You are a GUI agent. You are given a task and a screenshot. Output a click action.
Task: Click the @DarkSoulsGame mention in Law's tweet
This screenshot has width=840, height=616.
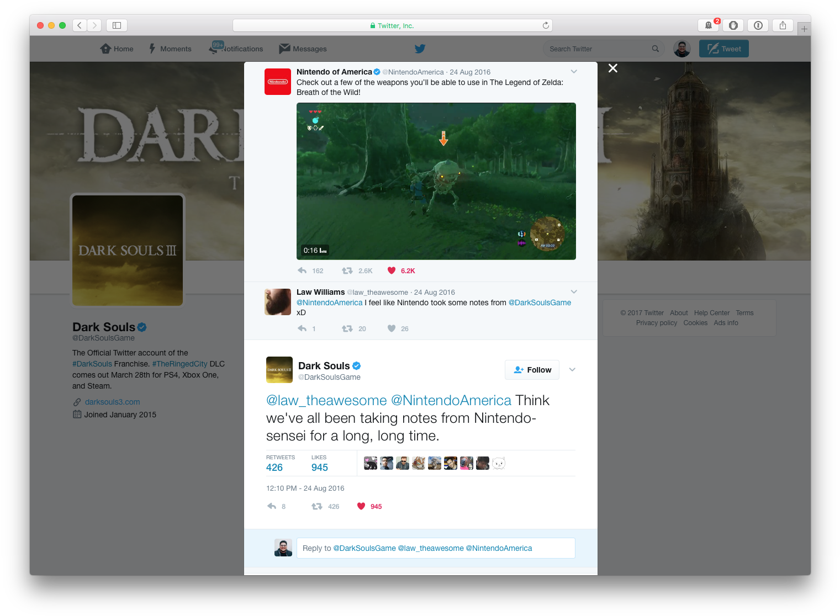(x=540, y=302)
